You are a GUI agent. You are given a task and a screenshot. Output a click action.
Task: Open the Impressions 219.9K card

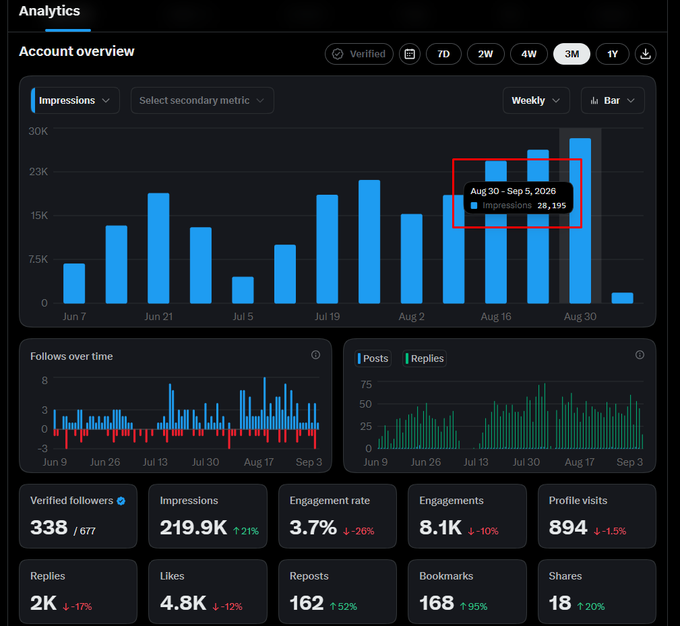pos(208,516)
